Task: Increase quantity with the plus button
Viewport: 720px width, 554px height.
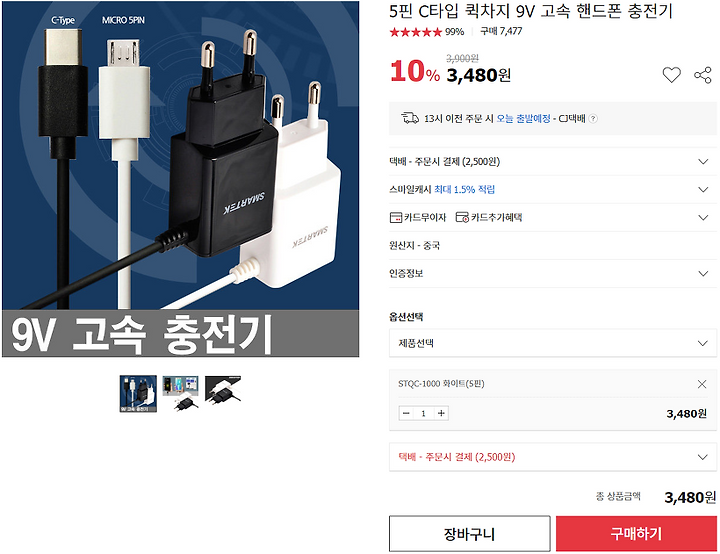Action: pos(441,413)
